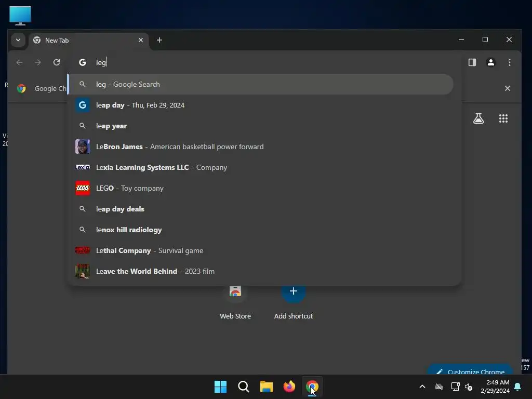The image size is (532, 399).
Task: Open the clock showing 2:49 AM
Action: (x=495, y=387)
